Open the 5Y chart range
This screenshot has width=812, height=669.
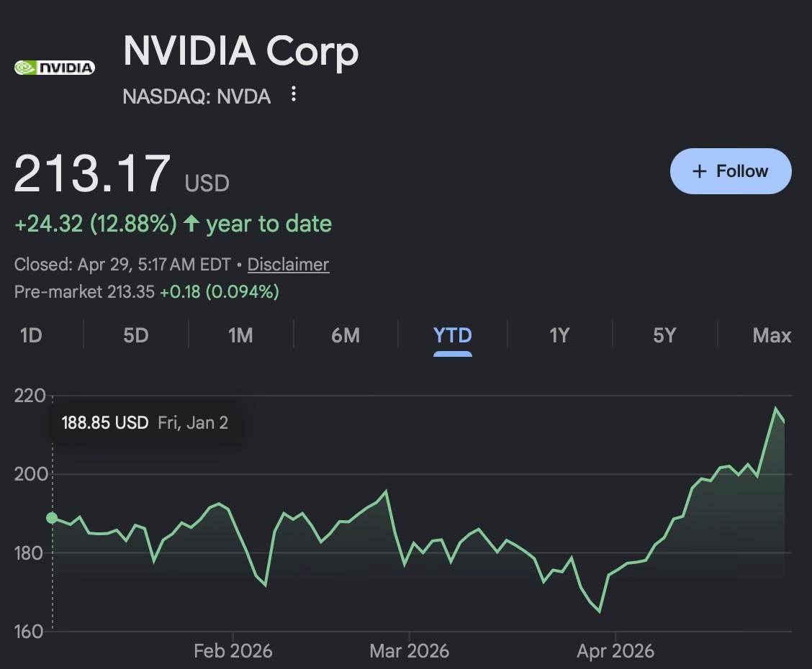(x=664, y=335)
